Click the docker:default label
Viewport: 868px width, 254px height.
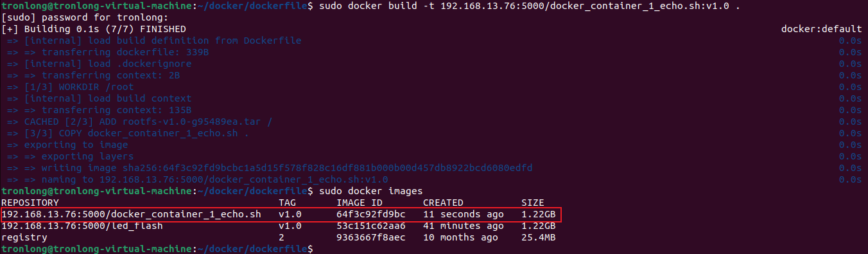(821, 29)
